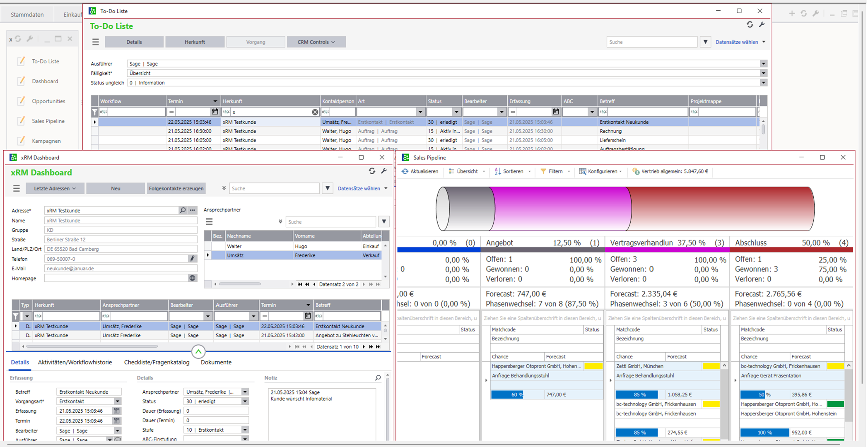868x447 pixels.
Task: Open the Dokumente tab
Action: tap(216, 362)
